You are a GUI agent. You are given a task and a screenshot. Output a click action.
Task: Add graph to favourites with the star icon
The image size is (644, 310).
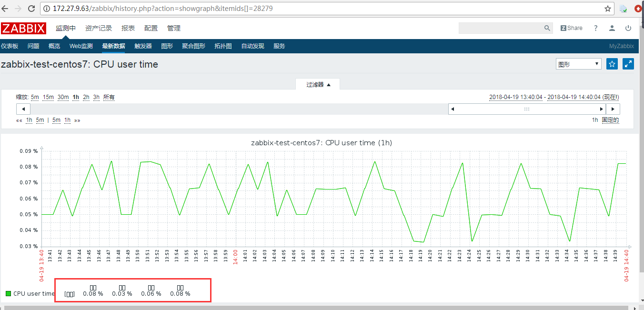point(612,63)
